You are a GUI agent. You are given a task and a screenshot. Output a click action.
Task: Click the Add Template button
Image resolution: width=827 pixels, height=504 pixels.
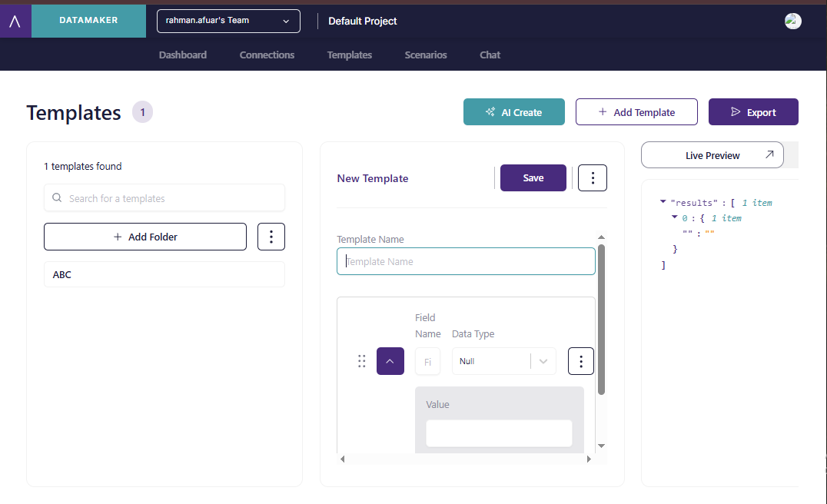[636, 111]
